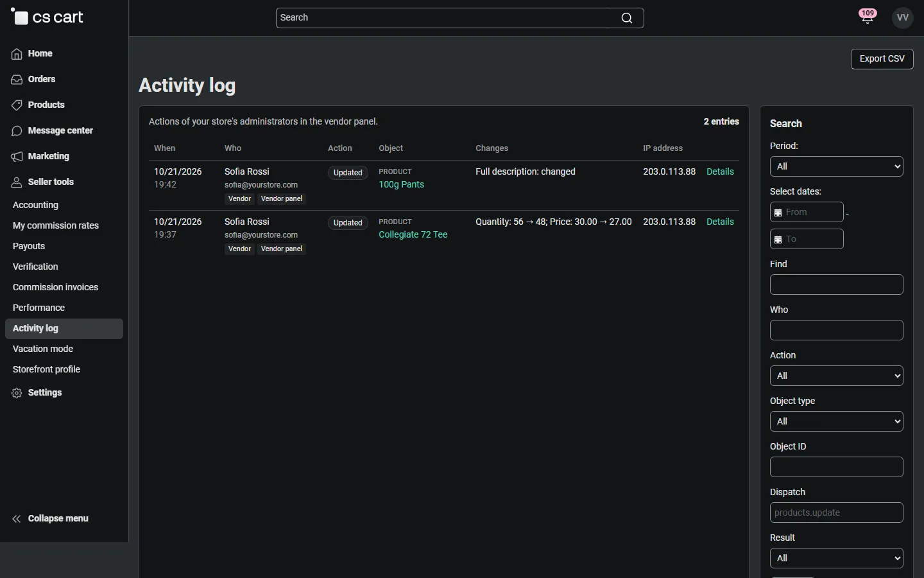924x578 pixels.
Task: Click the top Search field
Action: pyautogui.click(x=459, y=18)
